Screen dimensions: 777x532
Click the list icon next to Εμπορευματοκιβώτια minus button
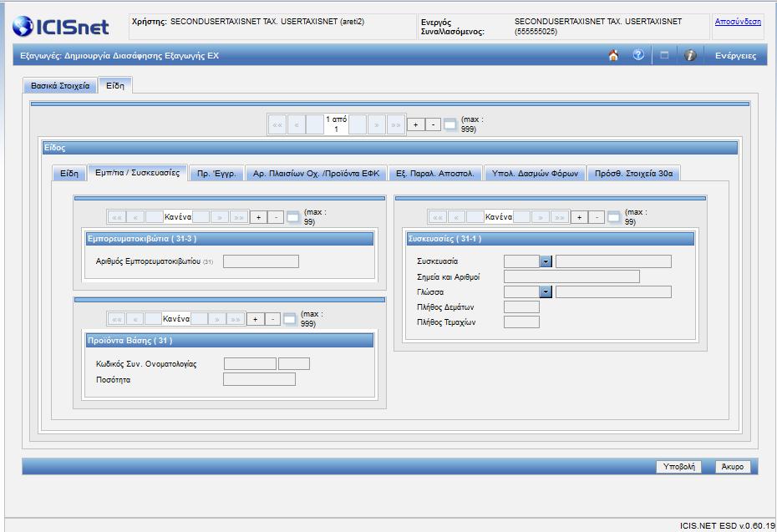[293, 217]
